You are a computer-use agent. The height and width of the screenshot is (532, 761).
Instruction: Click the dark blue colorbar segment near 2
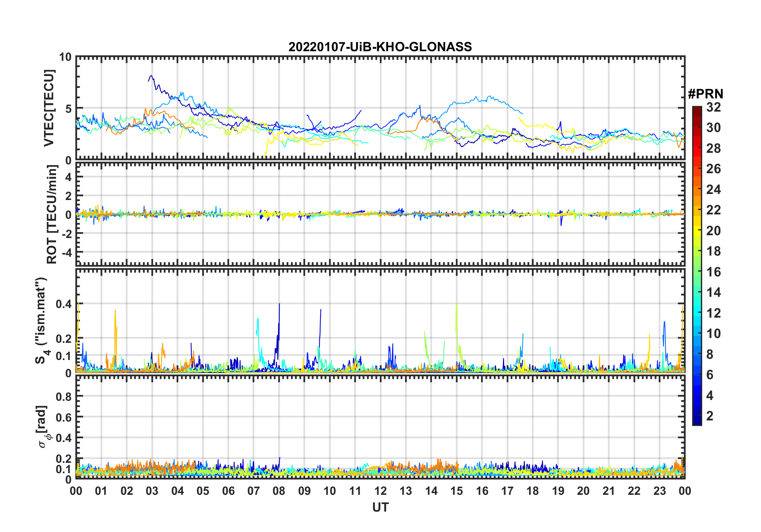697,416
